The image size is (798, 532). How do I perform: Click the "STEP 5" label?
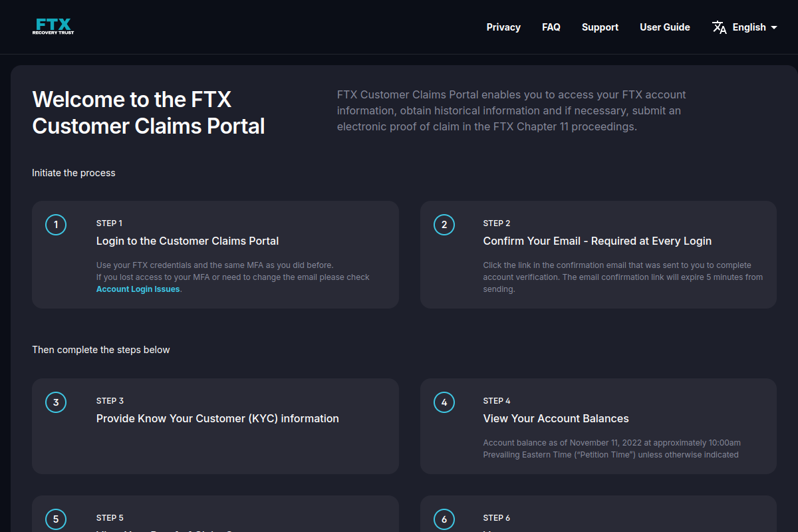click(110, 518)
